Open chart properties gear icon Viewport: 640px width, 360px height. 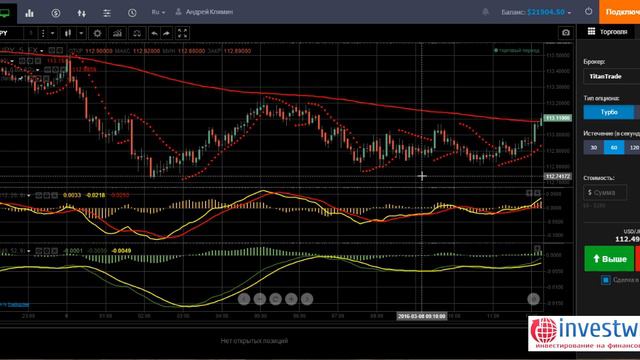coord(97,33)
